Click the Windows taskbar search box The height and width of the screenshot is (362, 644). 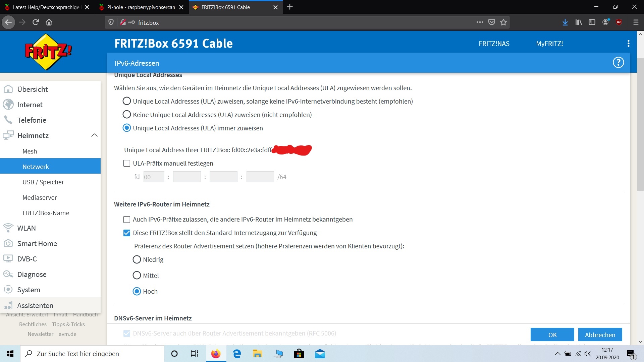point(92,354)
